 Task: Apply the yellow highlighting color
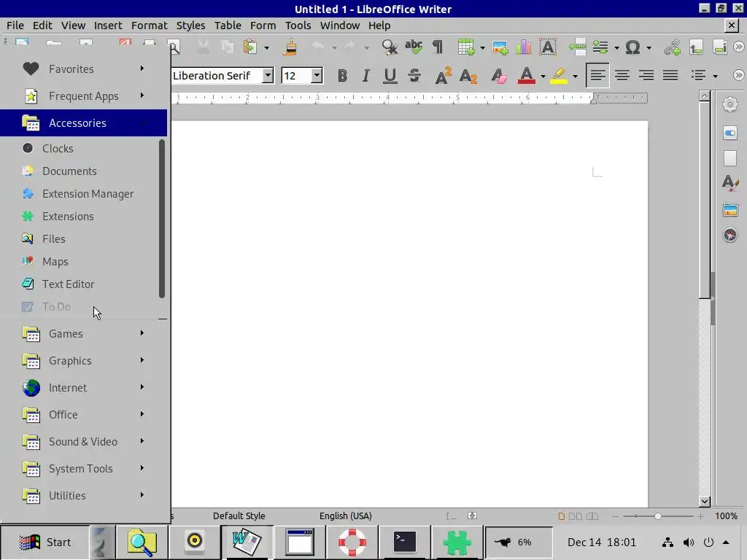(x=558, y=75)
